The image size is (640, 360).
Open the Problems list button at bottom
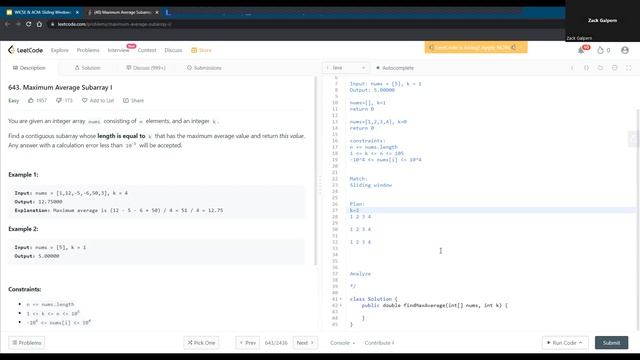[x=27, y=342]
